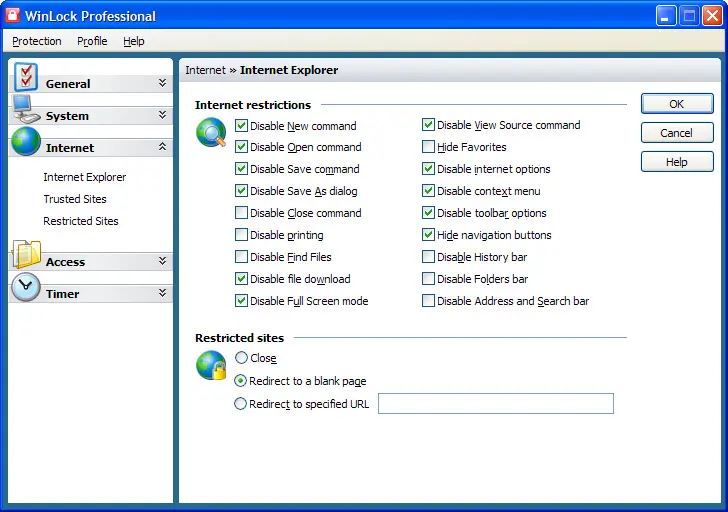Viewport: 728px width, 512px height.
Task: Select Internet Explorer in sidebar
Action: [x=84, y=177]
